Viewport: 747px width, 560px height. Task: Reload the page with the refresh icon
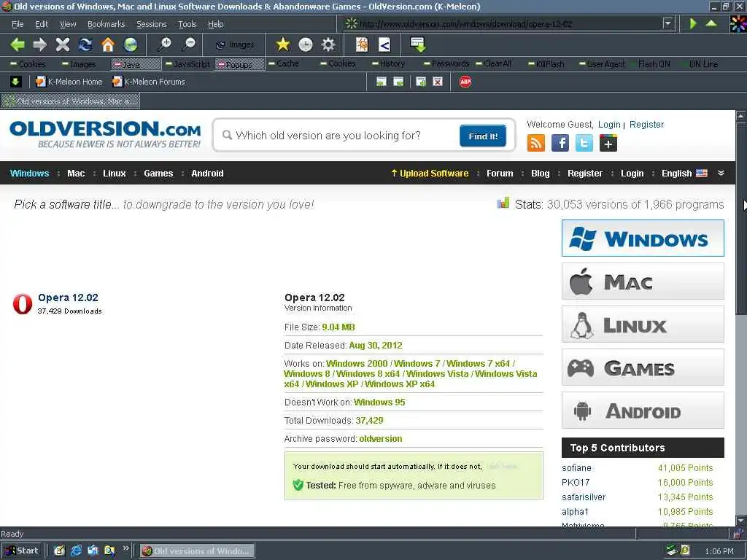[85, 44]
